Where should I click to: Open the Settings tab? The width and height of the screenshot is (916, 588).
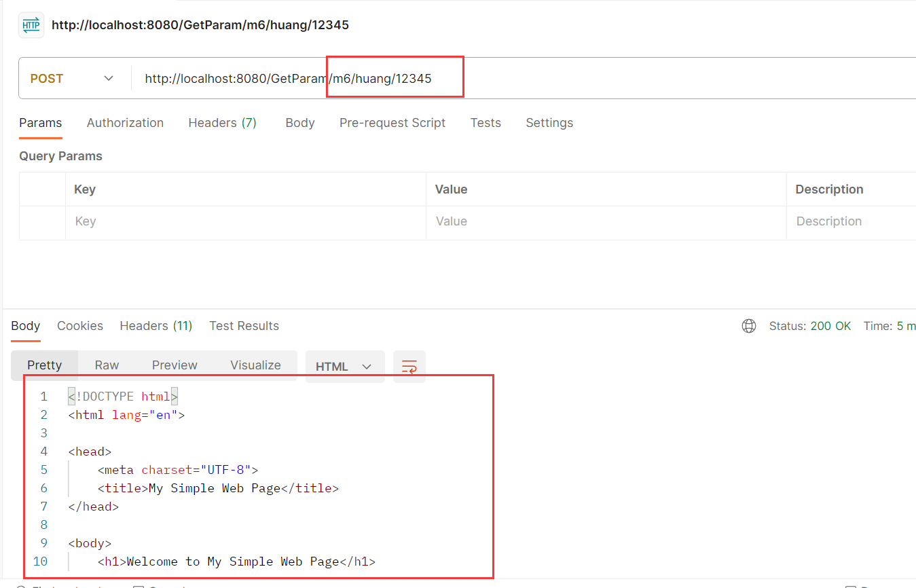549,123
